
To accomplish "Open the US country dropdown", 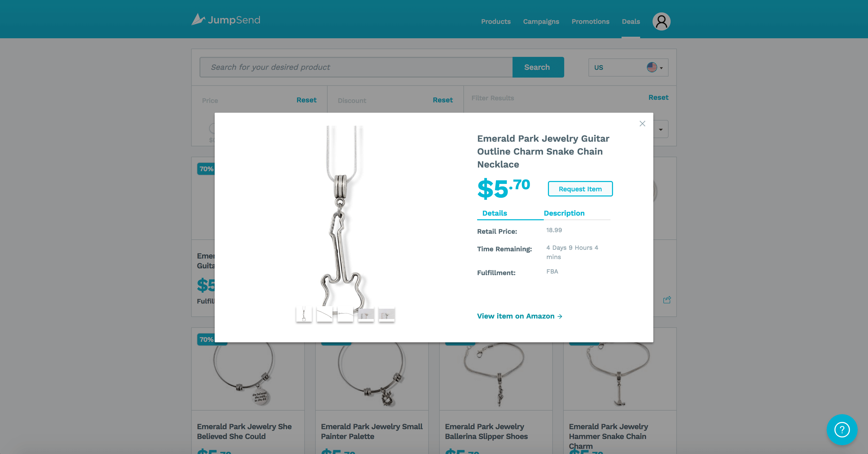I will [628, 67].
